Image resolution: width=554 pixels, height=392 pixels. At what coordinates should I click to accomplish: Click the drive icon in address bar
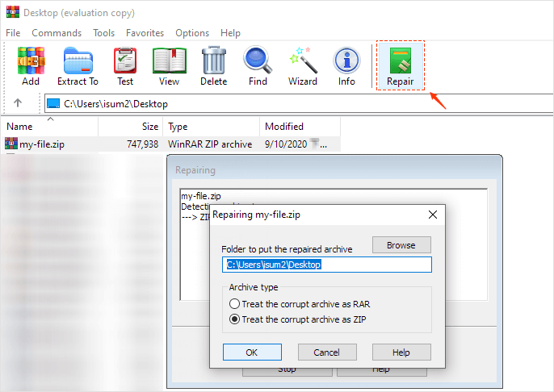pyautogui.click(x=53, y=103)
